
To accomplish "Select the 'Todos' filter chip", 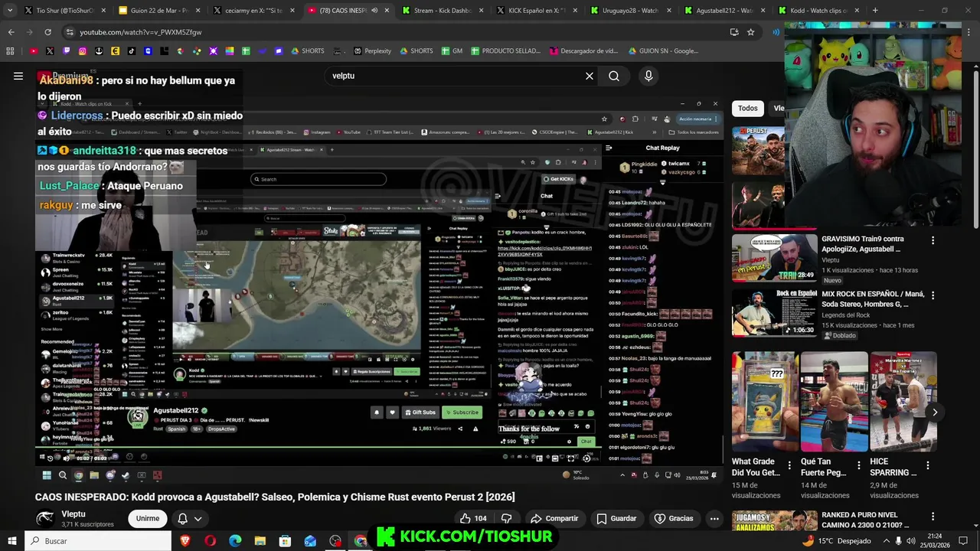I will click(x=748, y=108).
